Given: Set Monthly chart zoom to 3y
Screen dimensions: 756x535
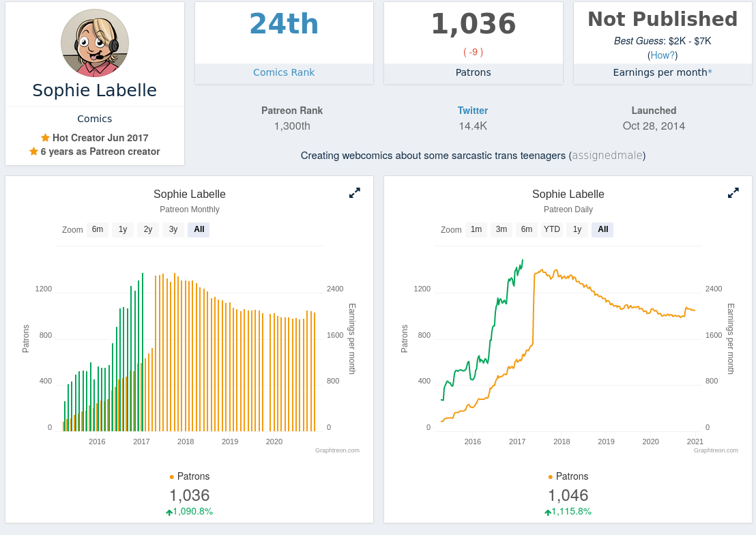Looking at the screenshot, I should pos(173,230).
